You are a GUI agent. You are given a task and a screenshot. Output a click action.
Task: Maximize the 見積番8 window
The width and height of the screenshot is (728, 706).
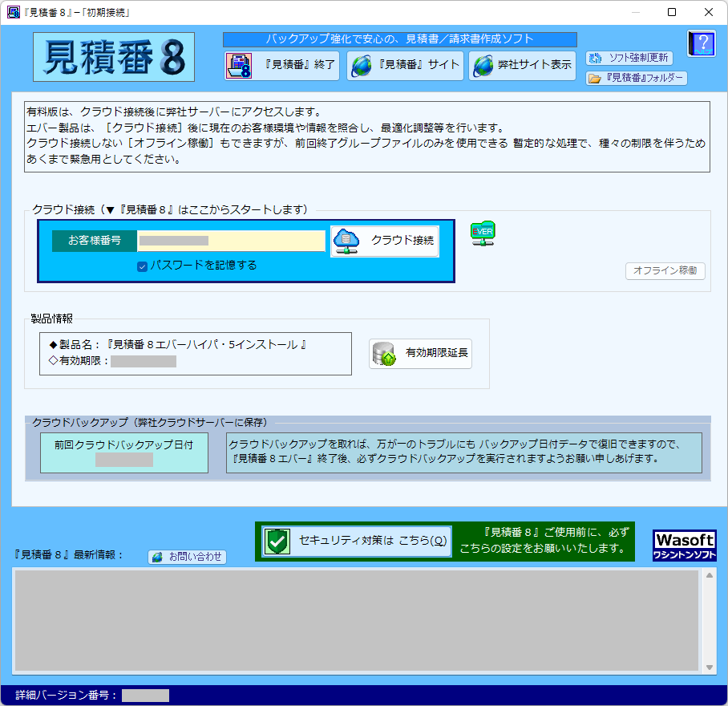[x=671, y=12]
